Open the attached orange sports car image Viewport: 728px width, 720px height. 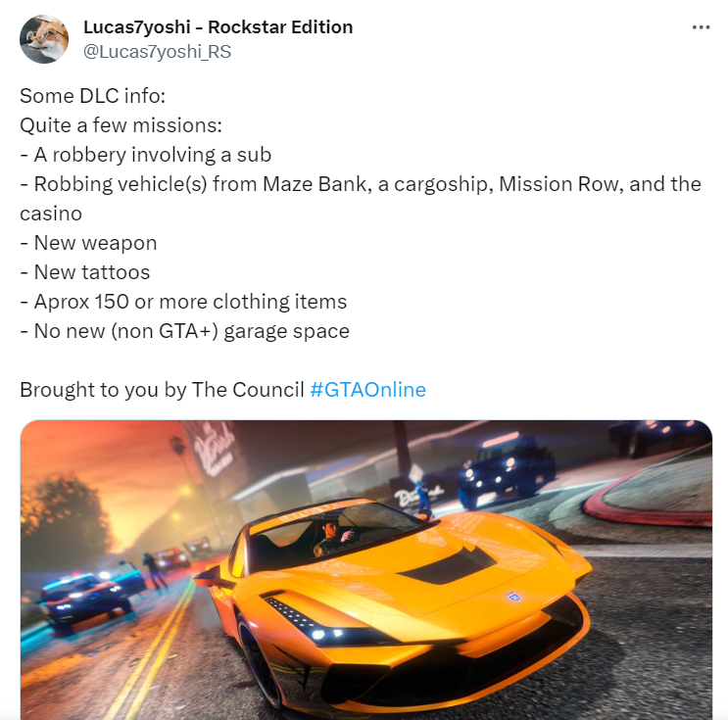(x=366, y=569)
